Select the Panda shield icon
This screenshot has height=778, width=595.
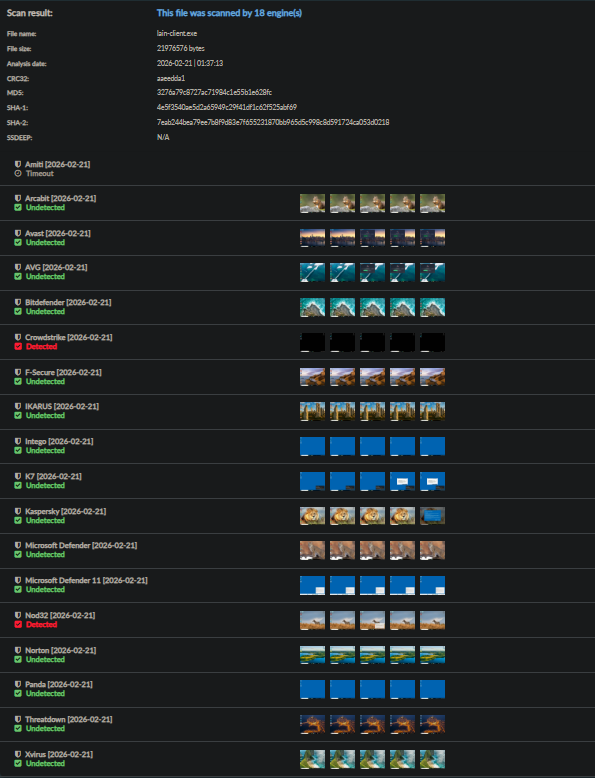[x=18, y=684]
